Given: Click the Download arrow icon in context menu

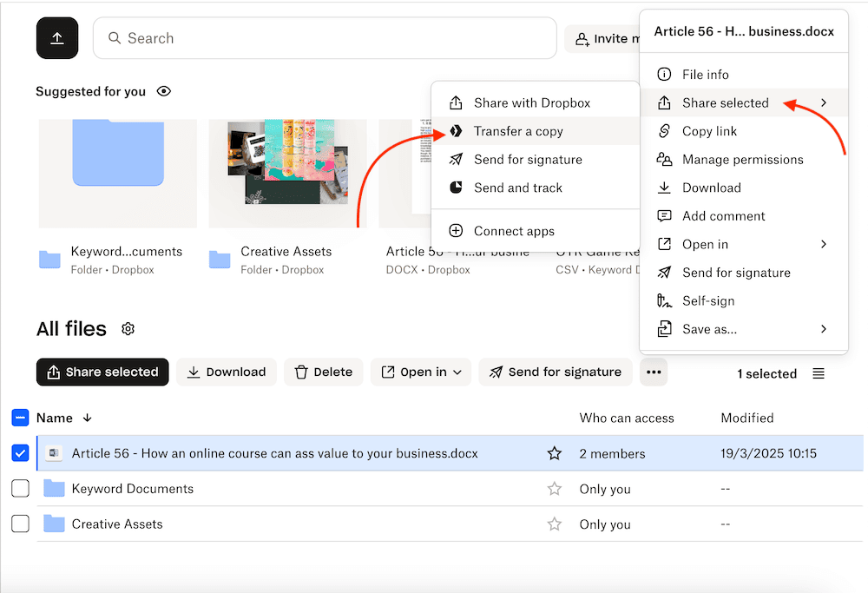Looking at the screenshot, I should pyautogui.click(x=664, y=188).
